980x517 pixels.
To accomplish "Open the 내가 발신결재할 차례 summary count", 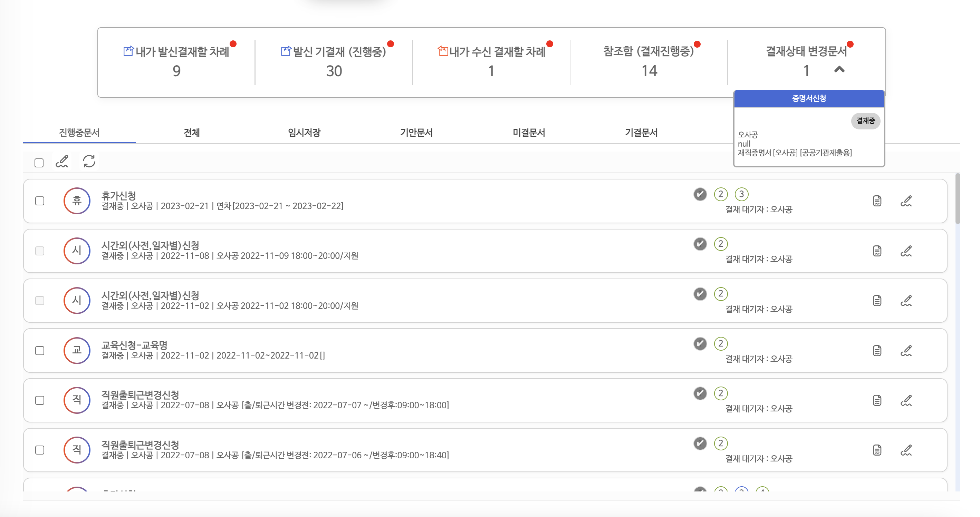I will [176, 71].
